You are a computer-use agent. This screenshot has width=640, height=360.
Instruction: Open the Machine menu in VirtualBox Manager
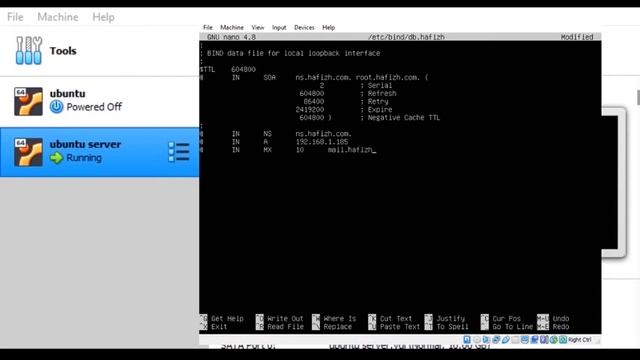pos(58,17)
